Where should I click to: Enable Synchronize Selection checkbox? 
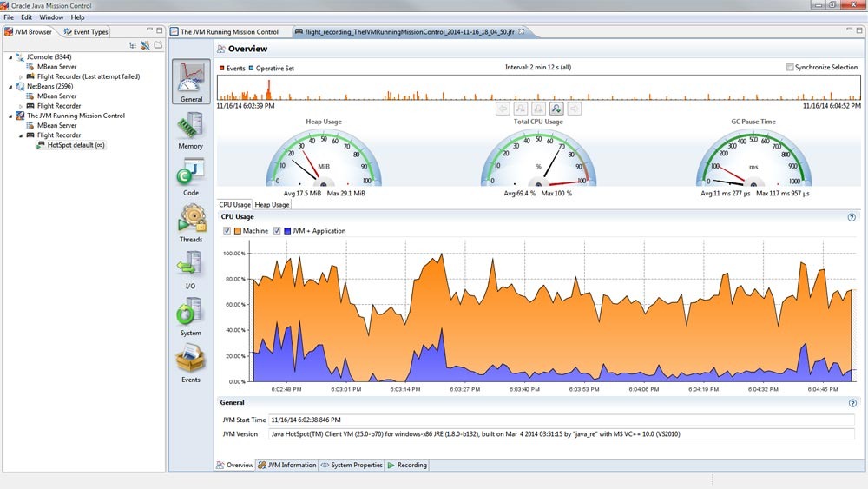point(790,67)
